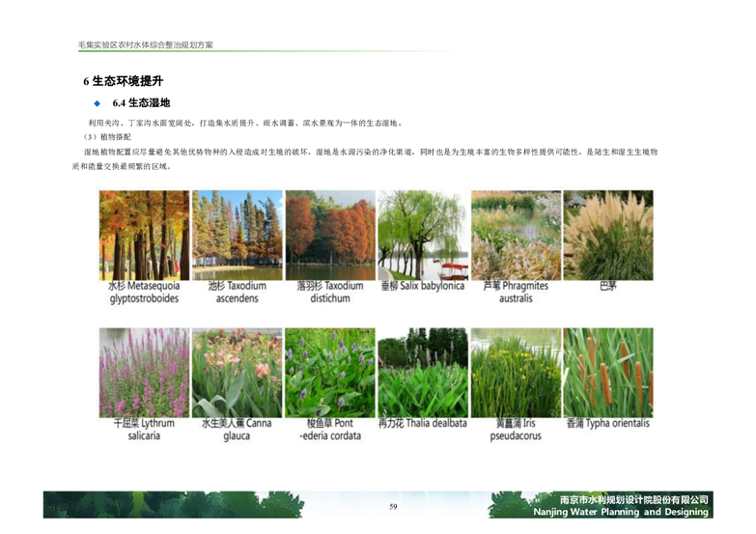The width and height of the screenshot is (756, 534).
Task: Click the Thalia dealbata plant image
Action: coord(422,372)
